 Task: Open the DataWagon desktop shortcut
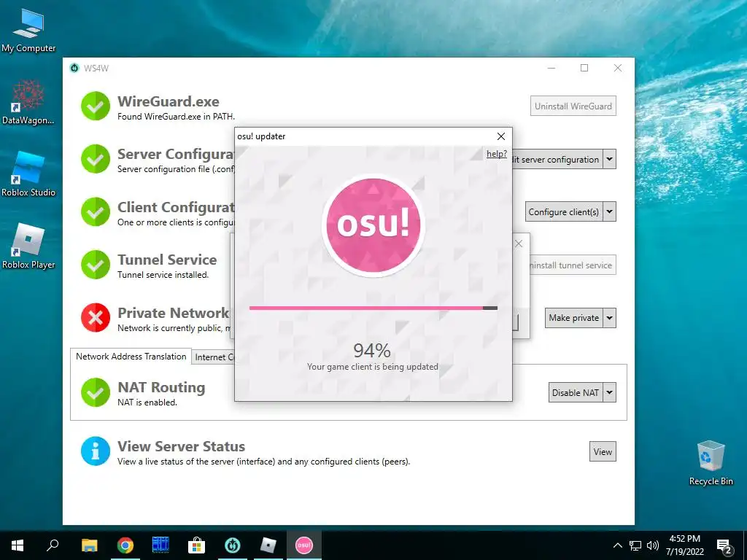pos(28,103)
